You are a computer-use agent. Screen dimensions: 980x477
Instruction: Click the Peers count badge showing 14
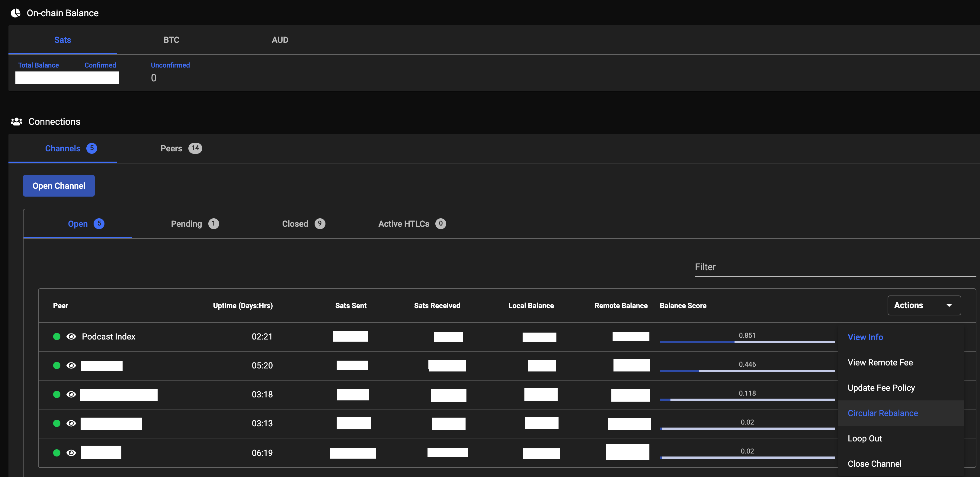click(195, 148)
